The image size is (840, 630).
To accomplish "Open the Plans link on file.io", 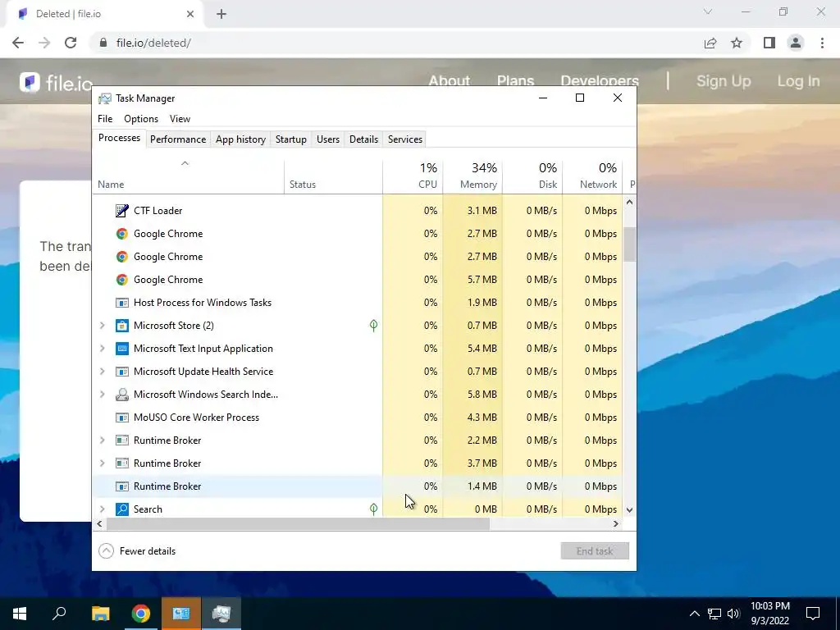I will [x=515, y=81].
